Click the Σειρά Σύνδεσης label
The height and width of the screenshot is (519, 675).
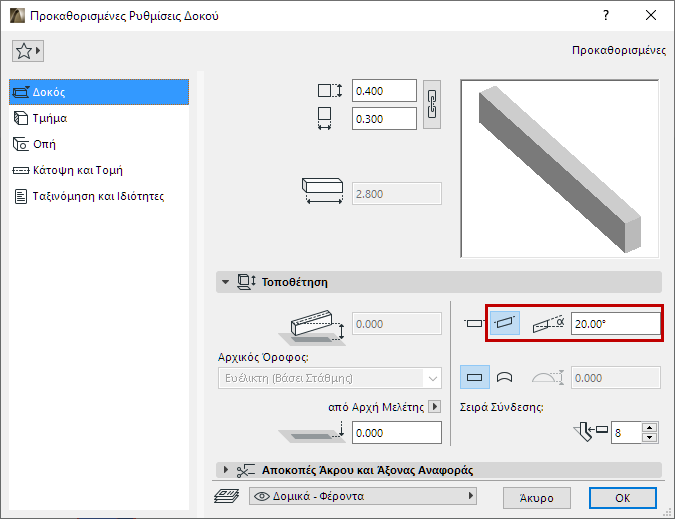(x=502, y=407)
